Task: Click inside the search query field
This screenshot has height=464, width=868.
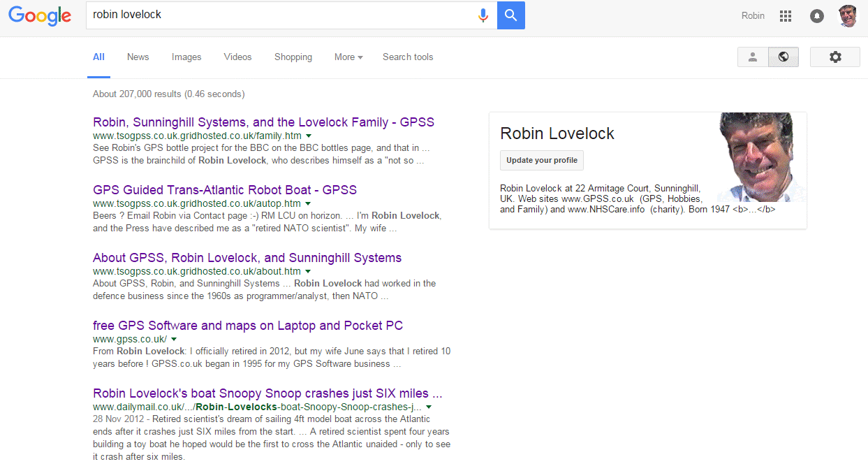Action: tap(279, 15)
